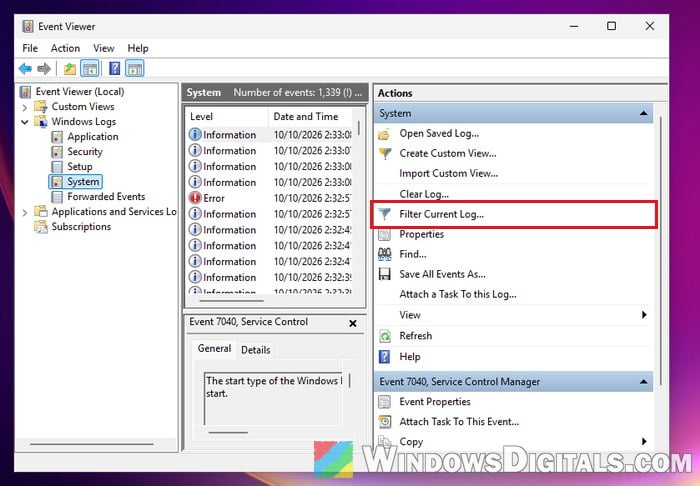Switch to the Details tab
700x486 pixels.
point(256,350)
